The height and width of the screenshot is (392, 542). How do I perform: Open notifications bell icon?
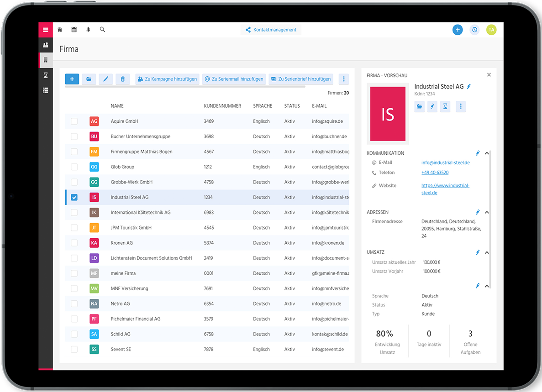tap(88, 30)
